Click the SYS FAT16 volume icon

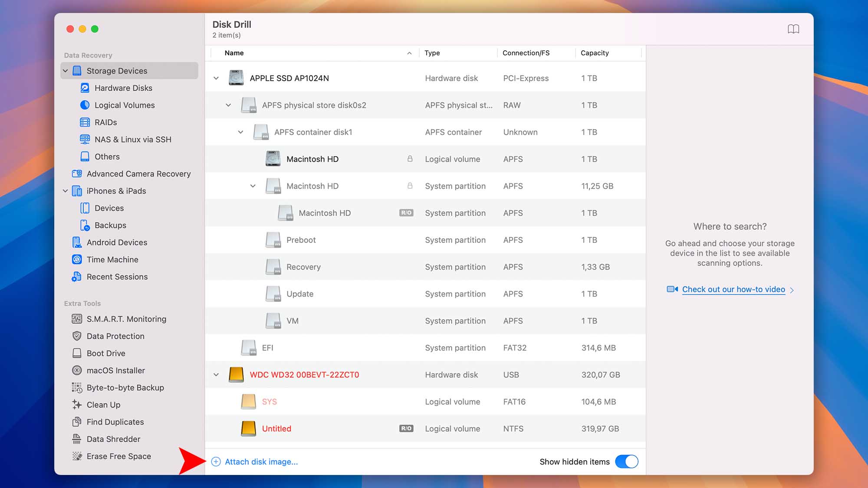pyautogui.click(x=248, y=402)
